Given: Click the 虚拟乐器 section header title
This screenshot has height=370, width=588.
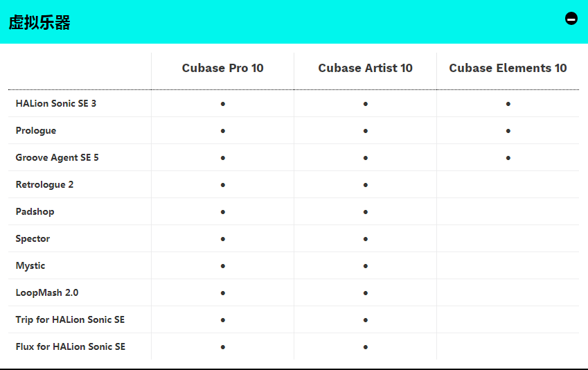Looking at the screenshot, I should click(x=39, y=22).
